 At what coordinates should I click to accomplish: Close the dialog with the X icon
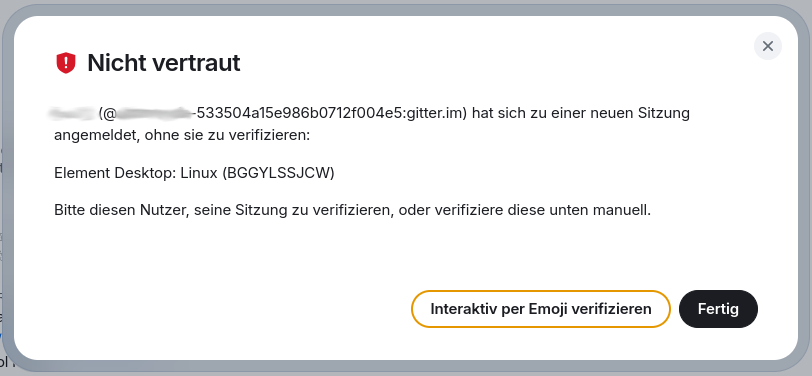point(767,46)
